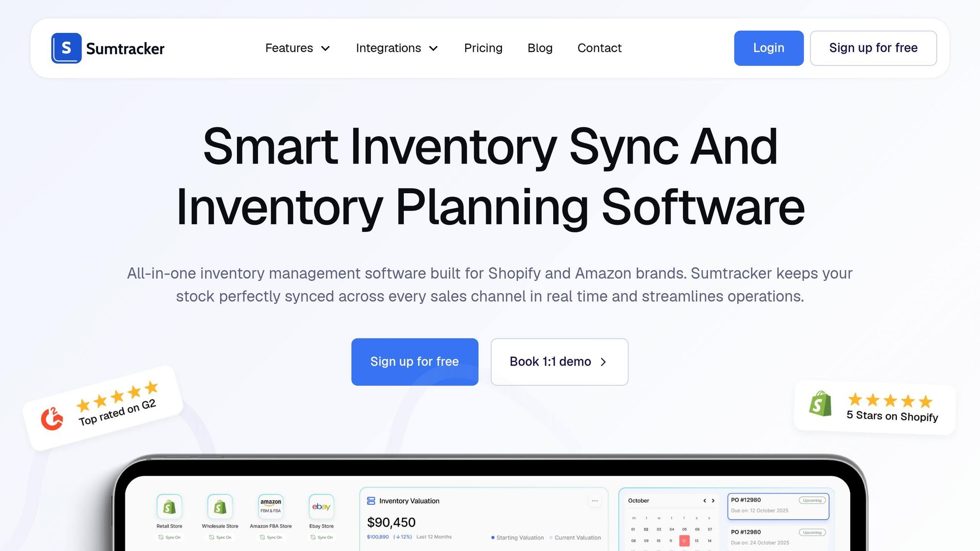Click the Inventory Valuation panel icon
The image size is (980, 551).
(x=371, y=501)
